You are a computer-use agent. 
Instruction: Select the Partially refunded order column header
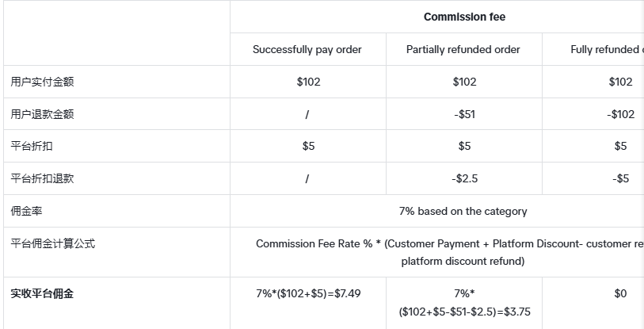(x=463, y=49)
